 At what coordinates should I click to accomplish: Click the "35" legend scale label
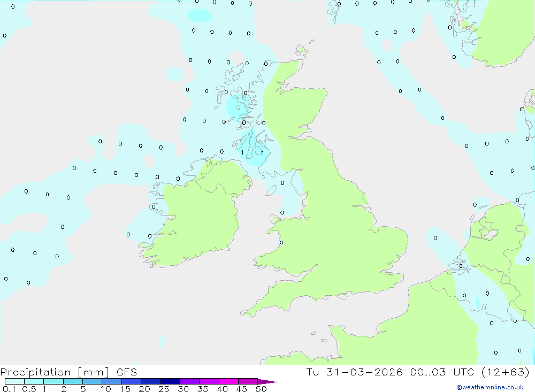203,389
